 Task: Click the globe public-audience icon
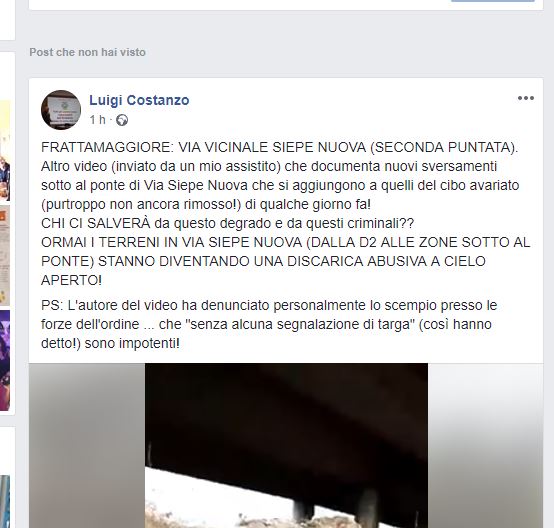122,120
